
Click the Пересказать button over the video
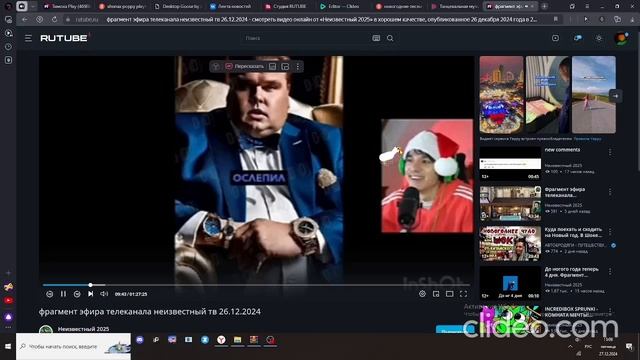coord(245,67)
